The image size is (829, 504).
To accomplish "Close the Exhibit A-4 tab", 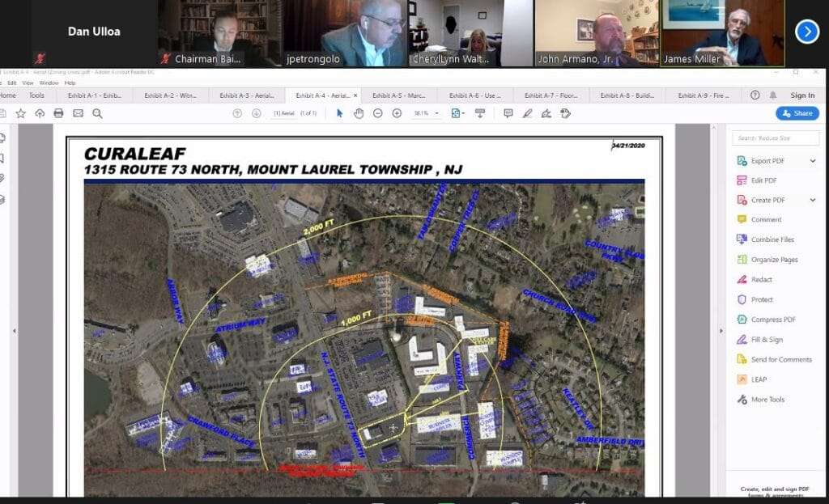I will click(355, 95).
